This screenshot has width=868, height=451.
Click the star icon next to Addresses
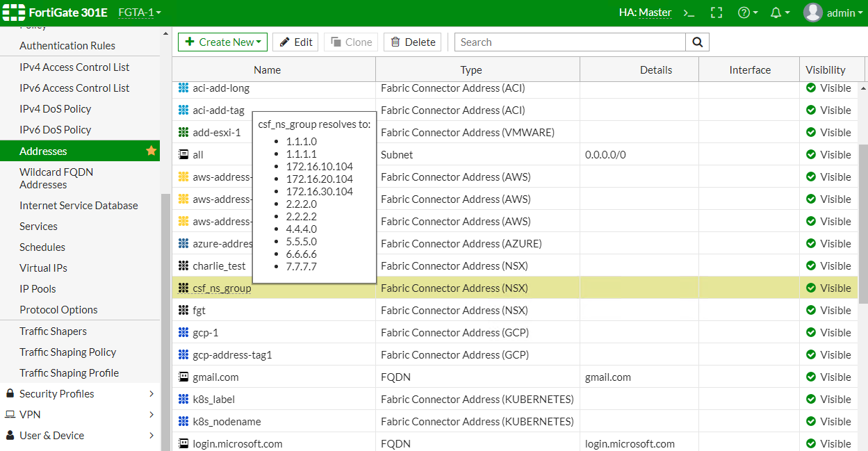[152, 150]
